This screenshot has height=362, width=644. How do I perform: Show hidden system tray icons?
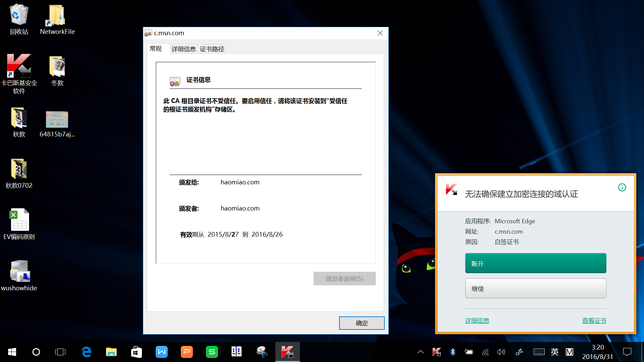[420, 352]
